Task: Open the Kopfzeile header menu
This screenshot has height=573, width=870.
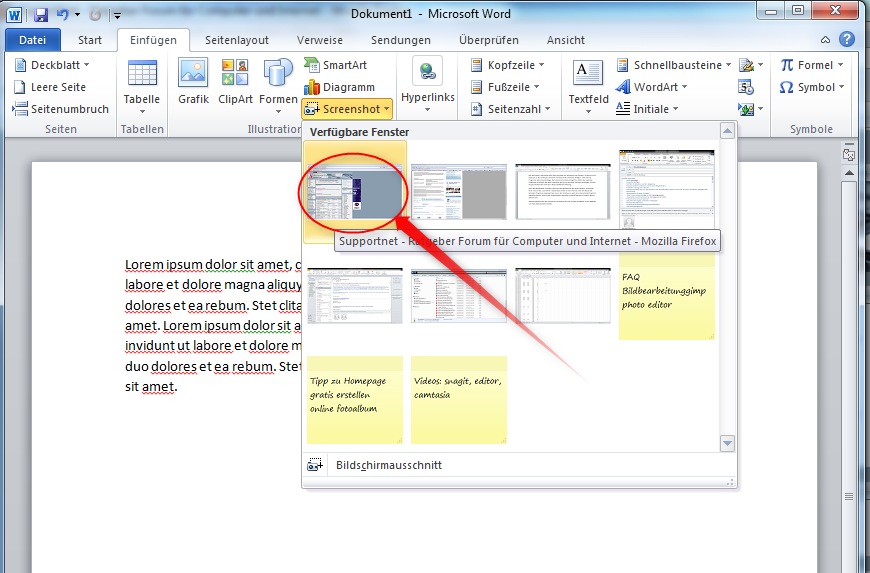Action: [507, 65]
